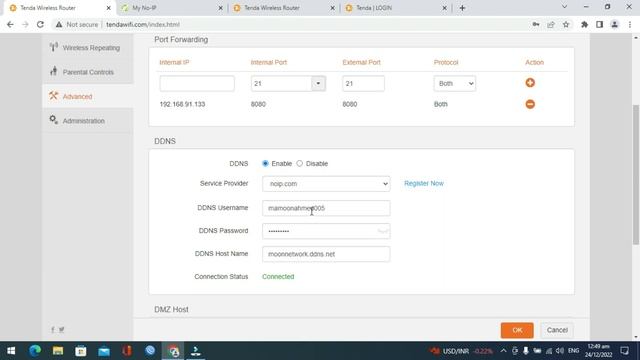Click the DDNS Username field

pos(326,208)
